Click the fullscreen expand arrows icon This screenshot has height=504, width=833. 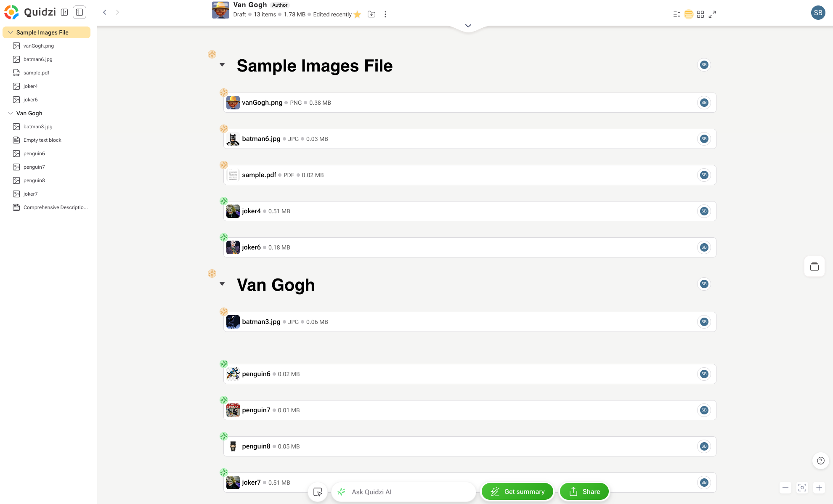pyautogui.click(x=712, y=14)
